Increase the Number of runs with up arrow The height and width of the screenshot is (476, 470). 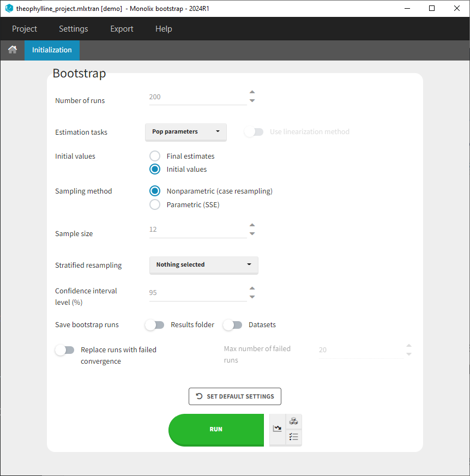coord(252,93)
